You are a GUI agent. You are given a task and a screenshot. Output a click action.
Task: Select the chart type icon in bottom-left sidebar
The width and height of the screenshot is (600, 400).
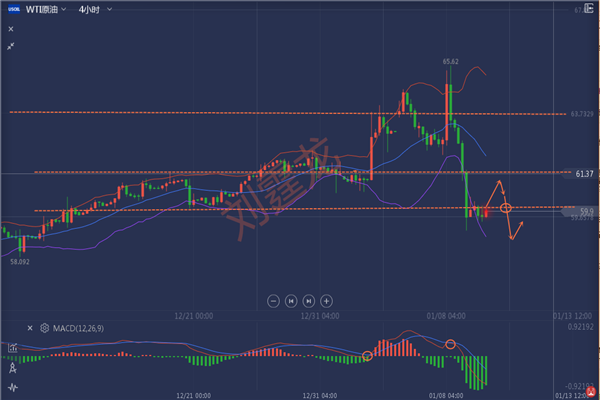point(11,348)
